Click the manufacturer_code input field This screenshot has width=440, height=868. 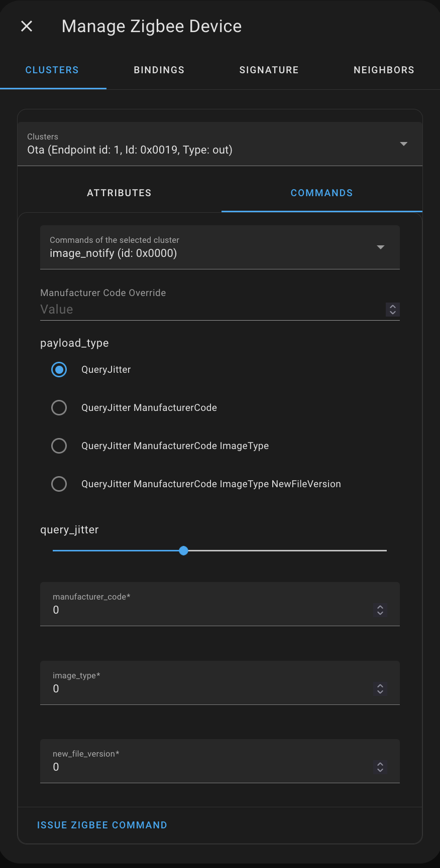[201, 610]
